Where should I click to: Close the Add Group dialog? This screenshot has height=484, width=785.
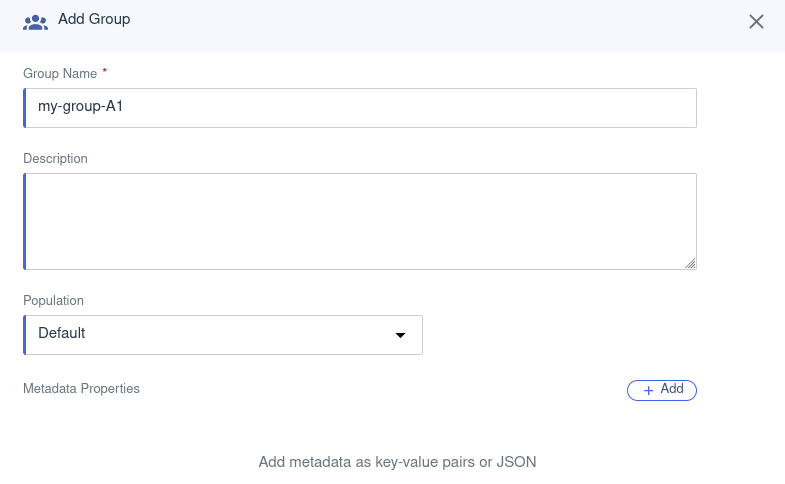[756, 22]
